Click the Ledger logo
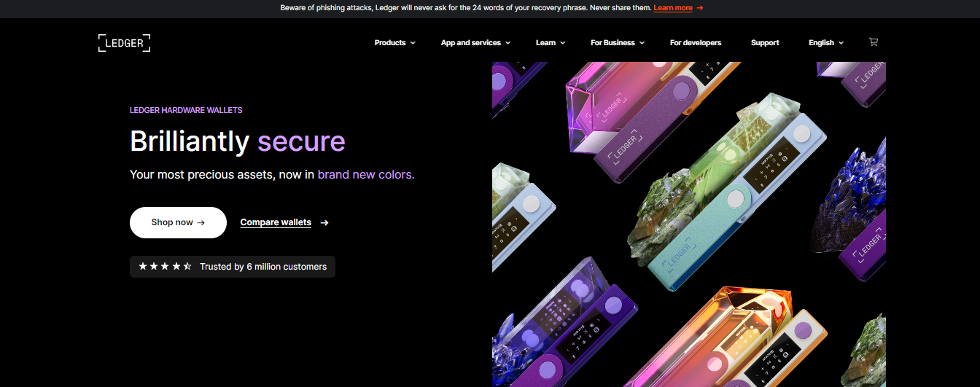980x387 pixels. (x=125, y=42)
